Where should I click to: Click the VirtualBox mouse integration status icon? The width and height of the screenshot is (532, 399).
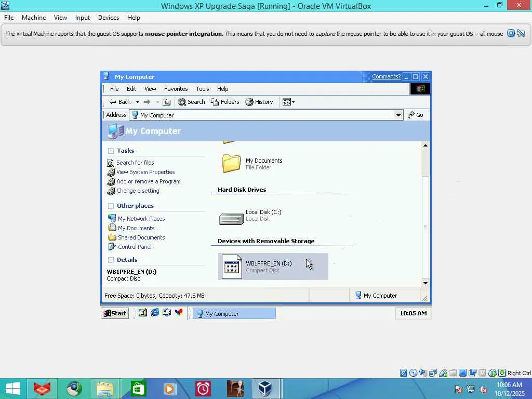tap(493, 373)
